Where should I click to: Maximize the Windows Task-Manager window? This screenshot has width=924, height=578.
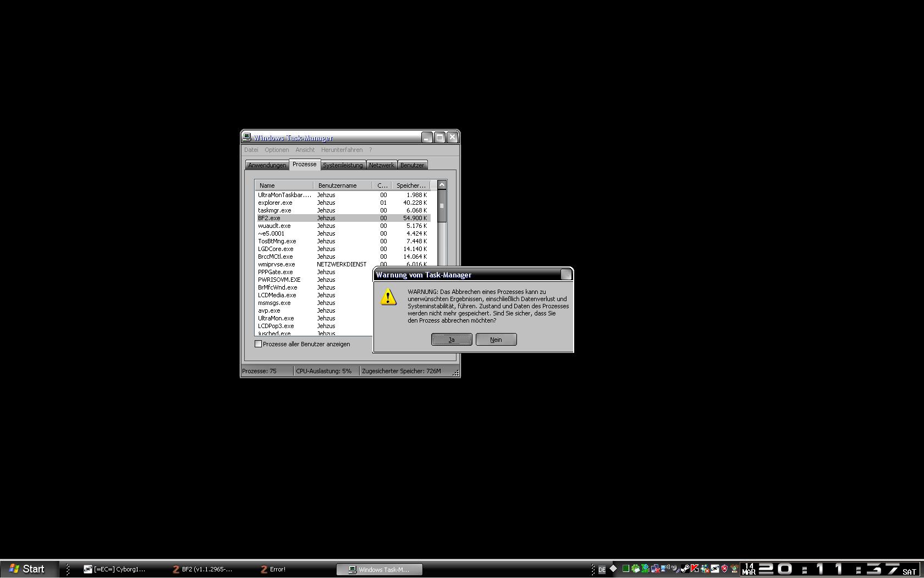(x=440, y=138)
